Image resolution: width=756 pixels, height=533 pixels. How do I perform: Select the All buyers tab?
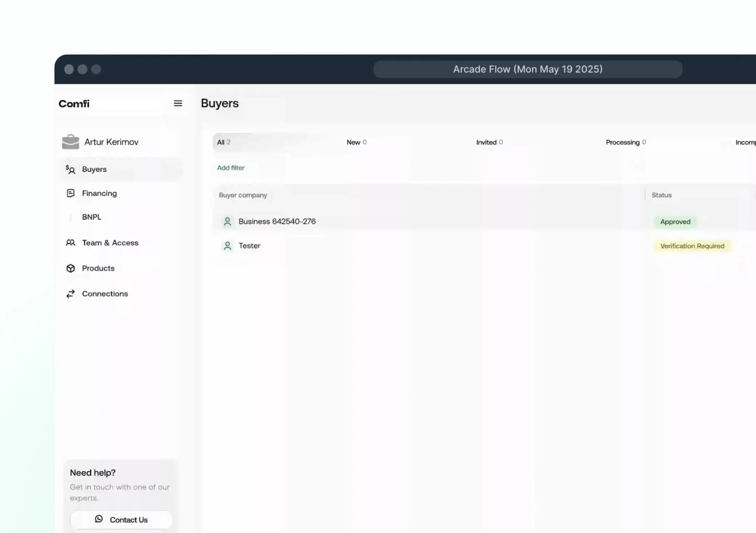pos(223,142)
